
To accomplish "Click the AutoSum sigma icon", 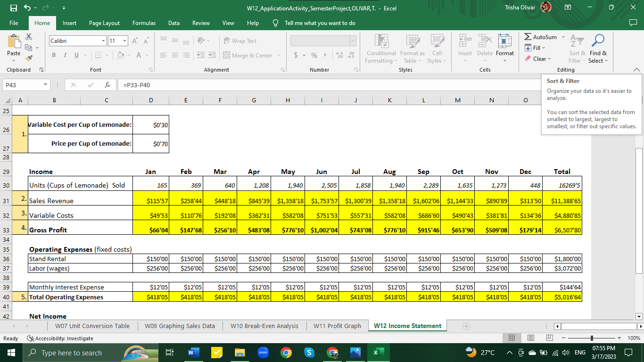I will [528, 37].
